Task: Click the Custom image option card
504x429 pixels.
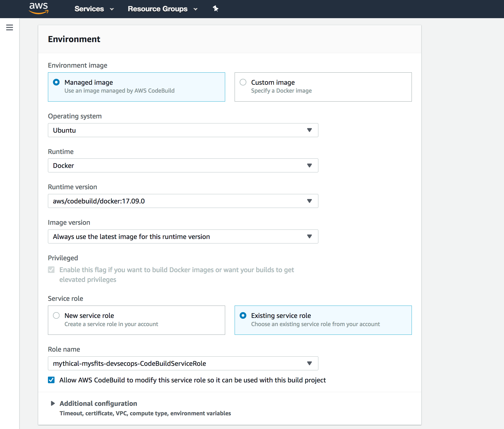Action: click(x=323, y=87)
